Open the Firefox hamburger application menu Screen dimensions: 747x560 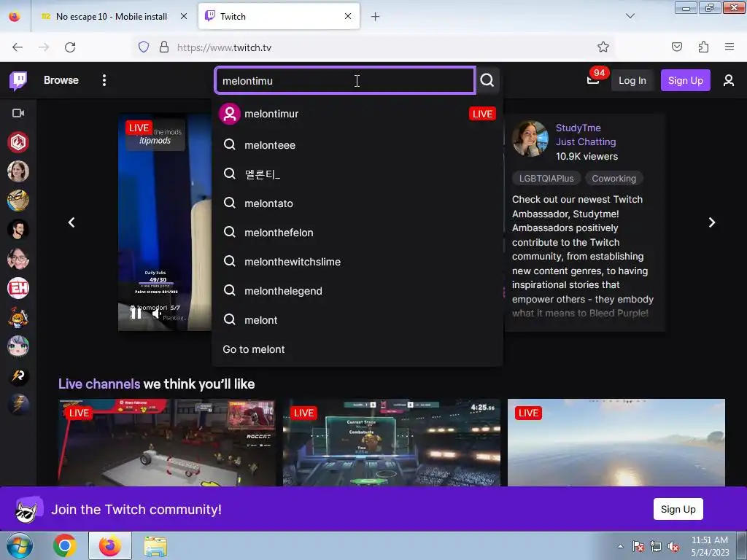tap(729, 47)
